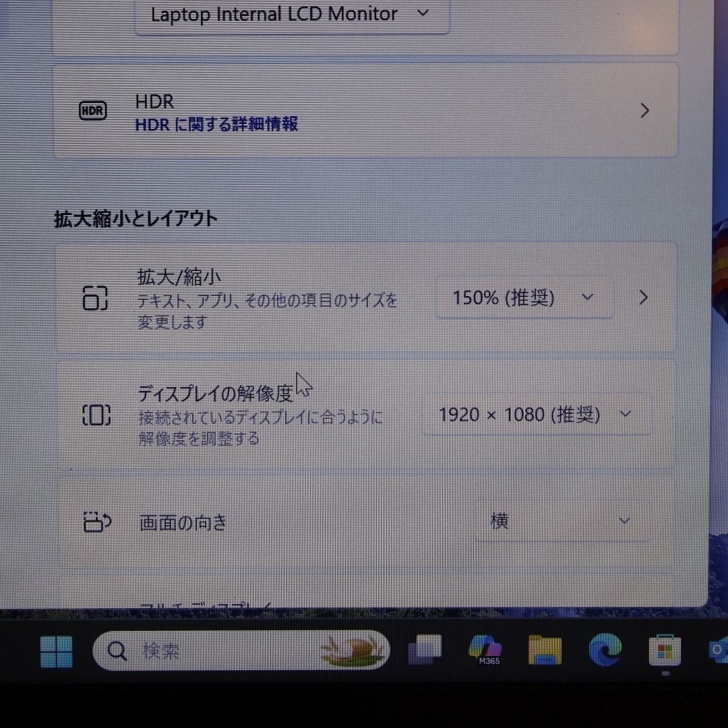
Task: Launch the Microsoft 365 Copilot app
Action: (485, 650)
